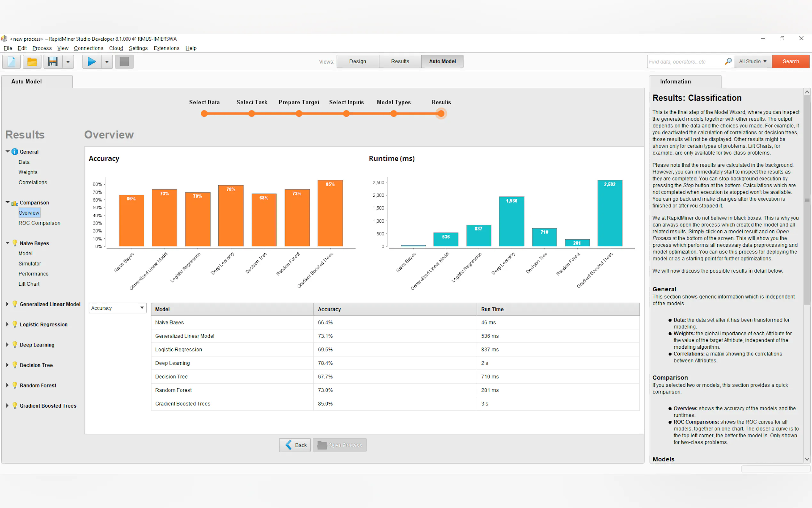Select ROC Comparison in the tree

[39, 223]
